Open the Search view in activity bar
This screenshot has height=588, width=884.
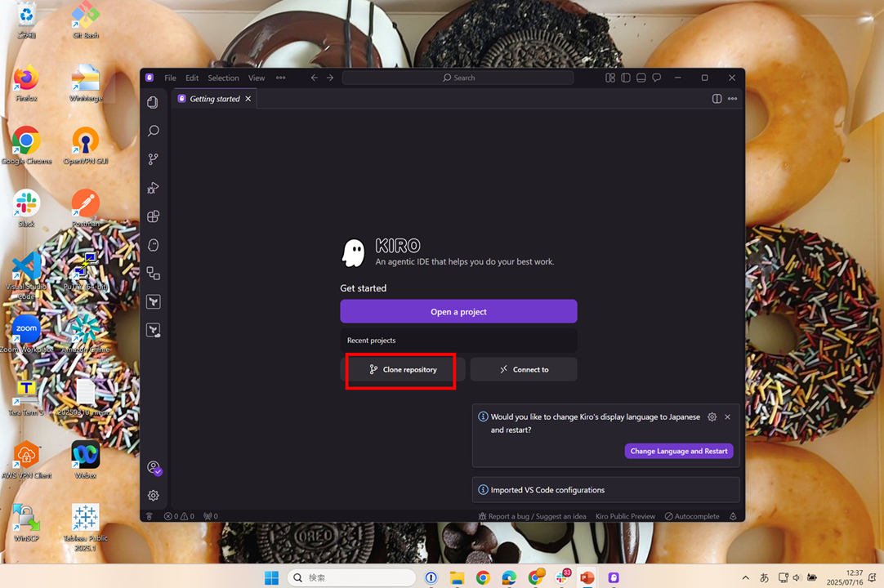click(x=153, y=131)
